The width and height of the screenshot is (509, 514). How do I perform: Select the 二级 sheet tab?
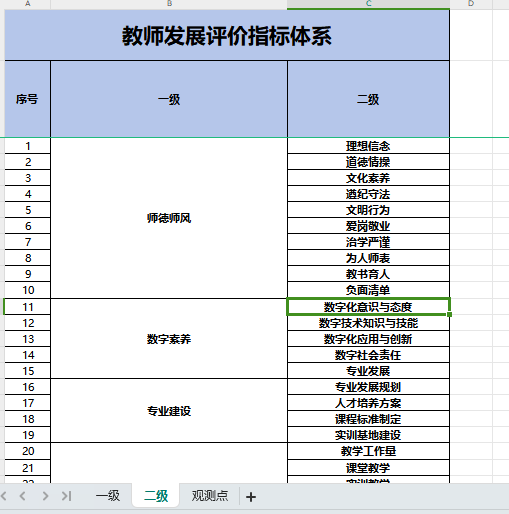tap(156, 496)
